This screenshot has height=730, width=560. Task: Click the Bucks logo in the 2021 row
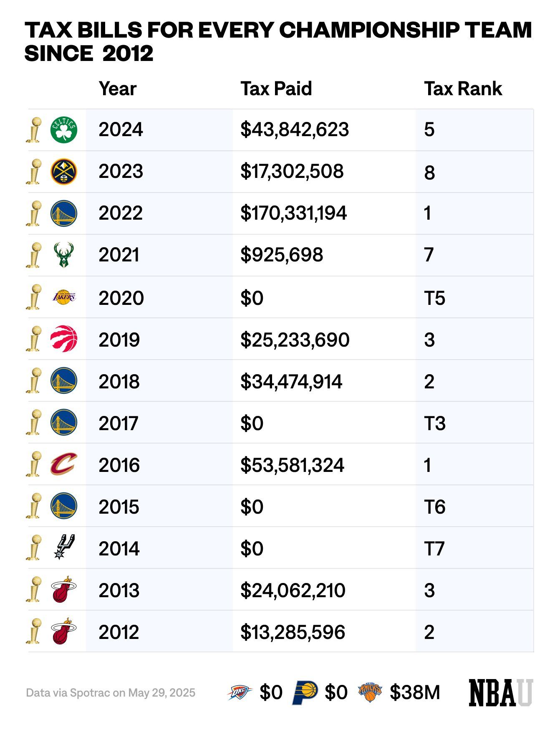pyautogui.click(x=64, y=255)
